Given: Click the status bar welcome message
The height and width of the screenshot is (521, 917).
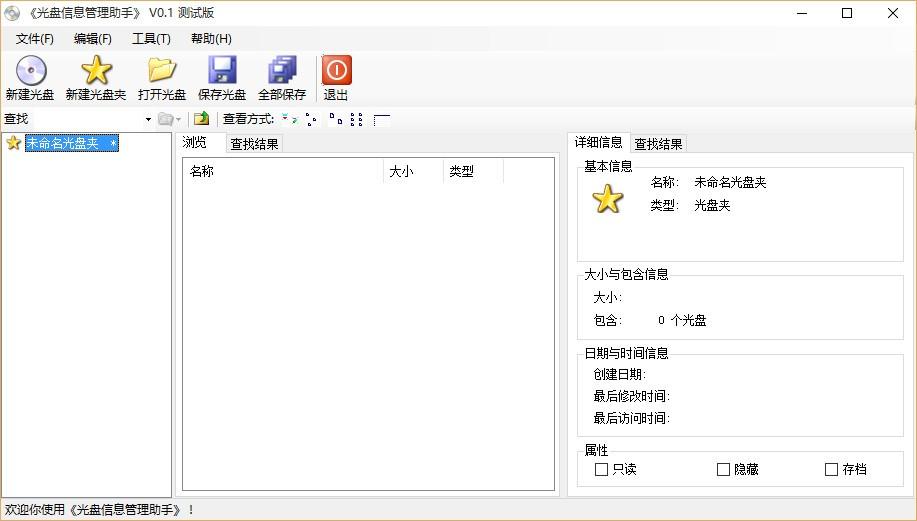Looking at the screenshot, I should (99, 510).
